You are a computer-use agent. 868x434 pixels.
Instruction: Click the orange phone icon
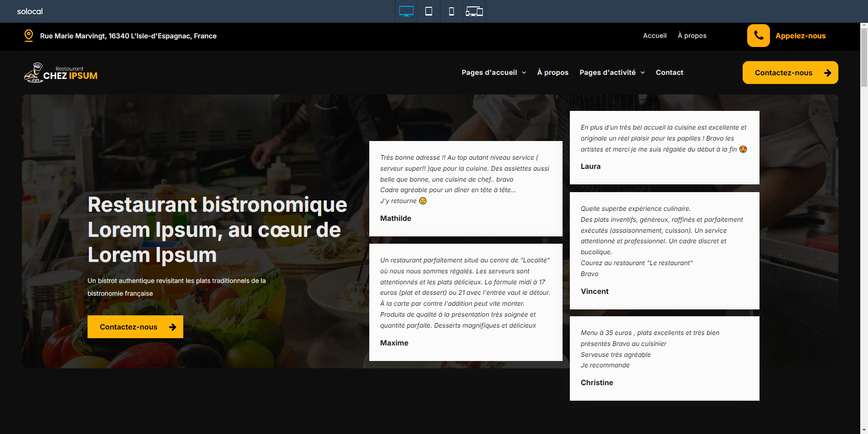point(758,36)
